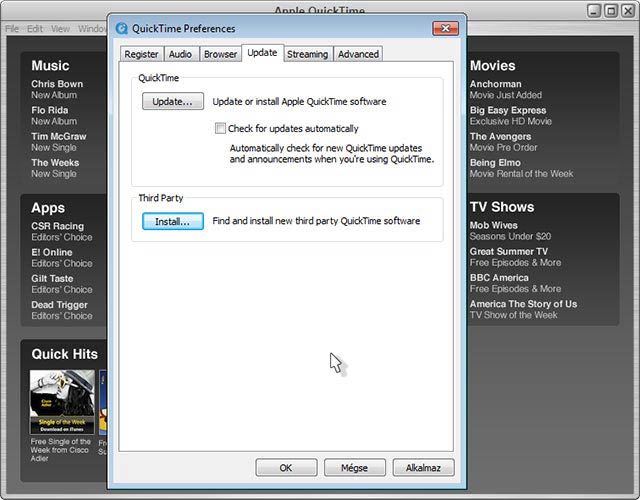This screenshot has width=640, height=500.
Task: Open the View menu in Apple QuickTime
Action: pyautogui.click(x=60, y=29)
